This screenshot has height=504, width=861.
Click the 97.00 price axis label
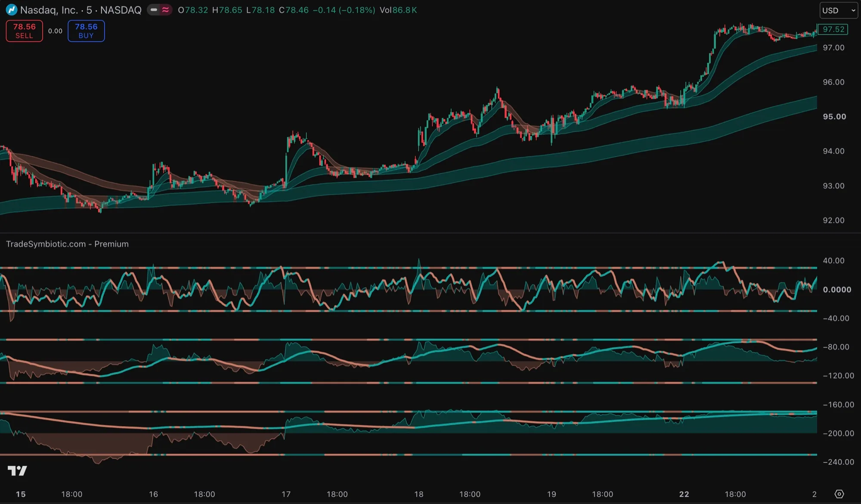(833, 48)
